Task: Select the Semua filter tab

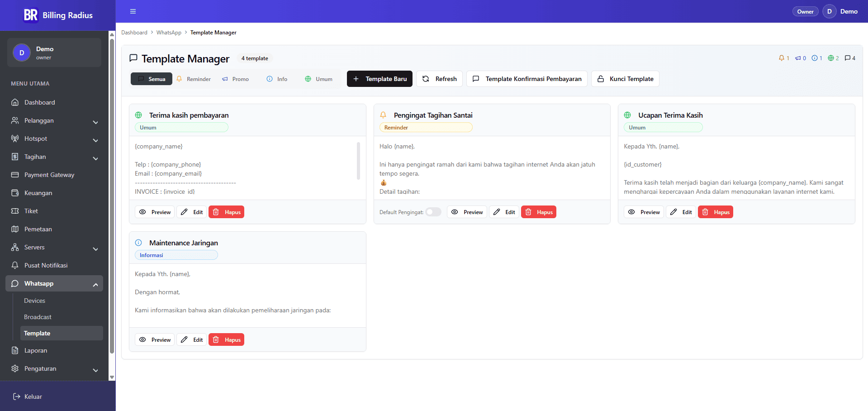Action: (x=152, y=79)
